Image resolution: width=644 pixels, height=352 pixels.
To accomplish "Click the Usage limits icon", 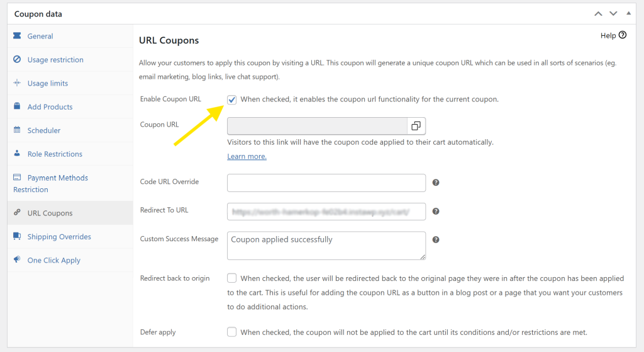I will click(x=17, y=82).
